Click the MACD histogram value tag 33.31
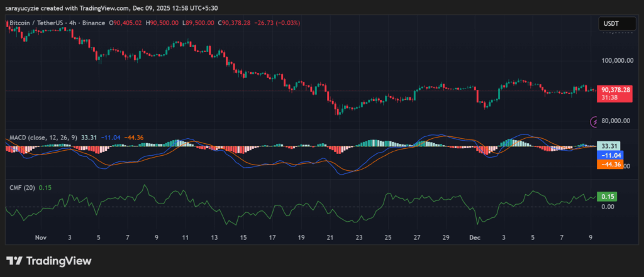The width and height of the screenshot is (644, 277). [x=608, y=146]
